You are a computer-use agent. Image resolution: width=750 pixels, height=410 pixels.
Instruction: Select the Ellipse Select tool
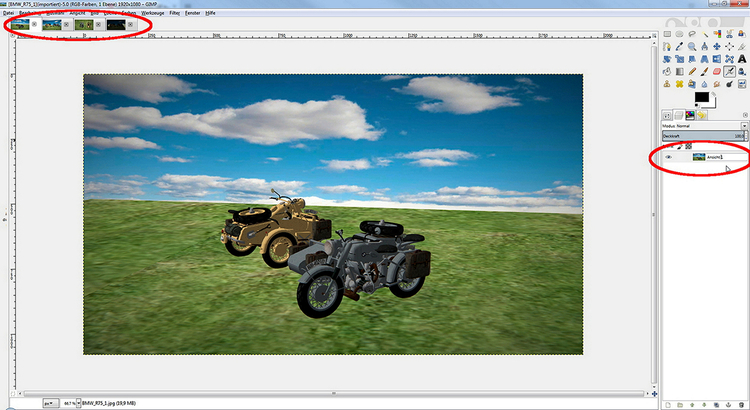679,34
